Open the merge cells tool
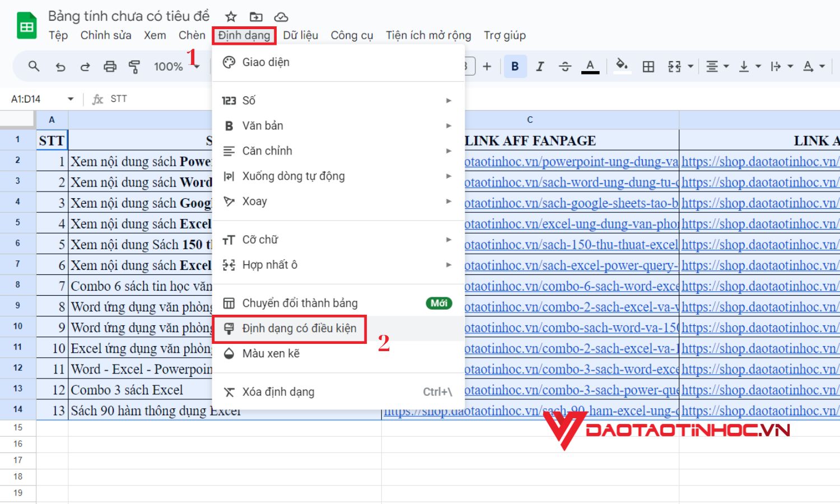 [675, 66]
